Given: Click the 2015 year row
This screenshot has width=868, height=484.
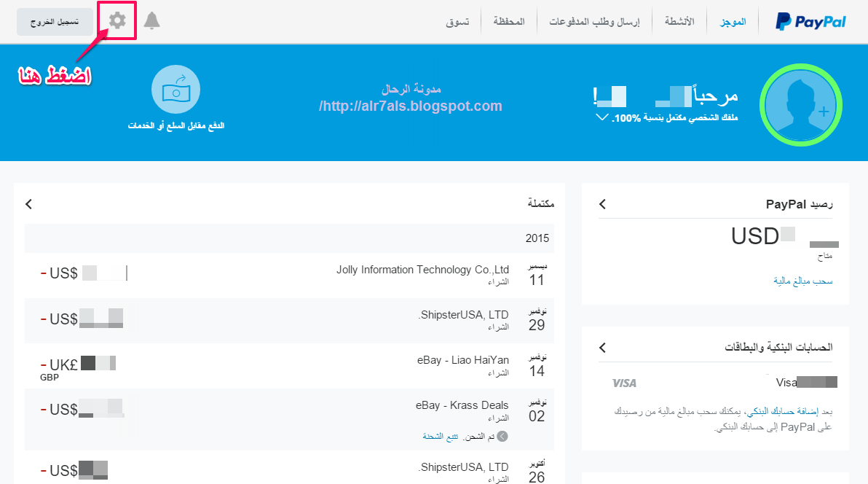Looking at the screenshot, I should tap(290, 238).
